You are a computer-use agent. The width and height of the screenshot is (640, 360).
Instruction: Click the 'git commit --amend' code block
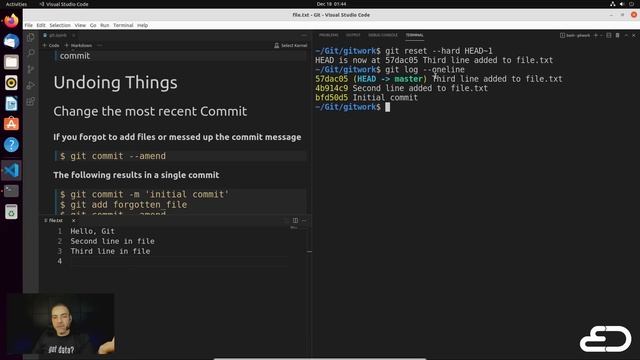point(180,156)
